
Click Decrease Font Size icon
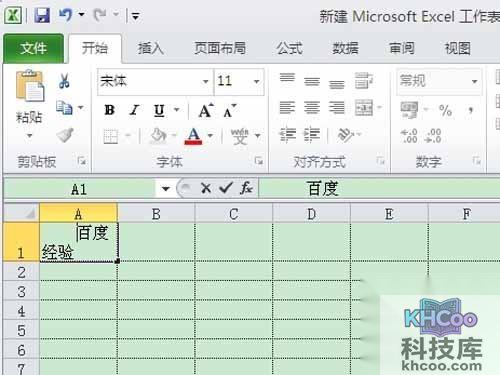(x=230, y=110)
